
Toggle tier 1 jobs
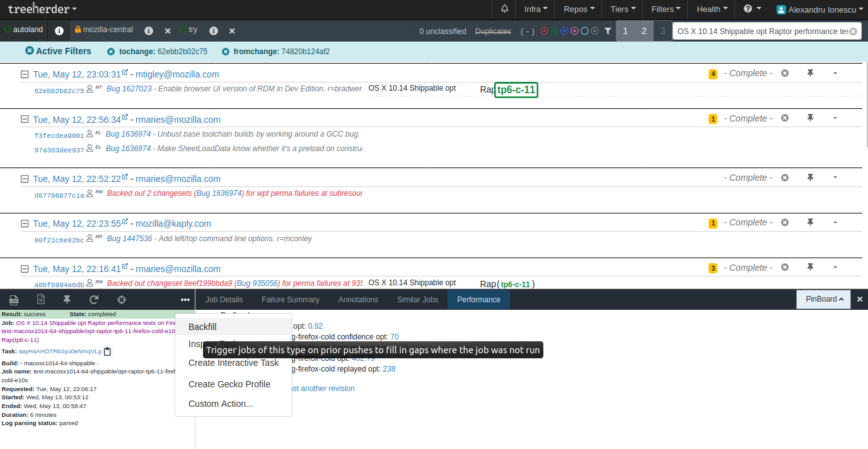tap(625, 31)
